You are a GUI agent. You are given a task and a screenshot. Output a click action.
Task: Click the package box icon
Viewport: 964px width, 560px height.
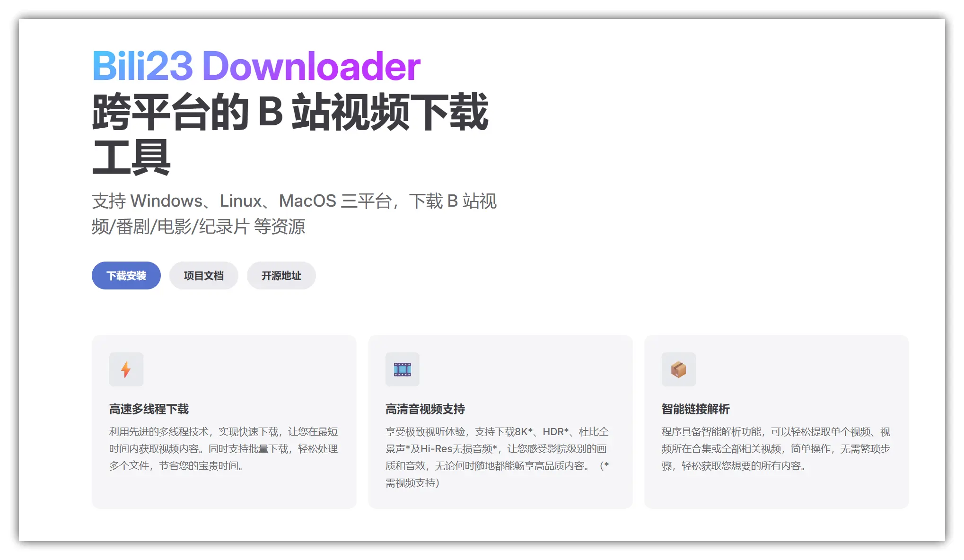click(678, 369)
